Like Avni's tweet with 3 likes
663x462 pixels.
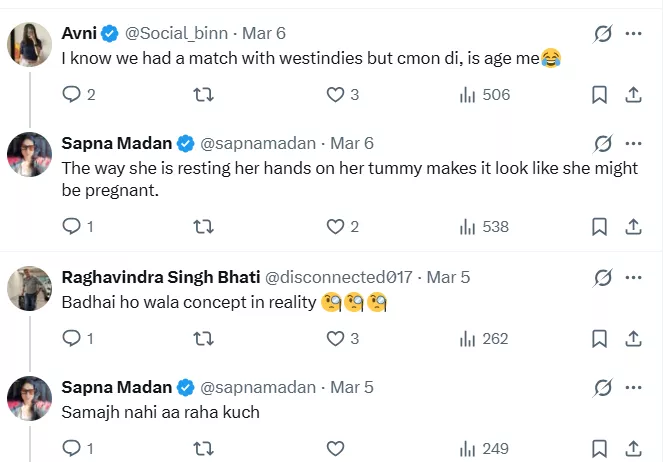coord(336,95)
